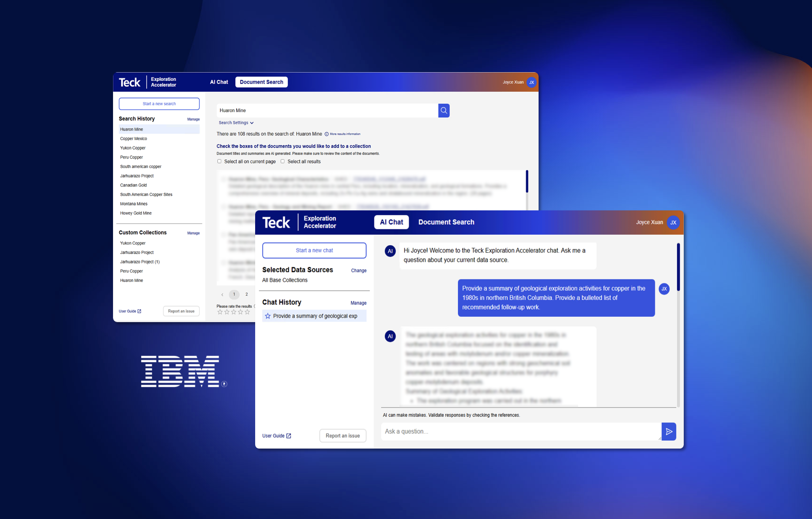Expand the Search Settings section
Screen dimensions: 812x519
[236, 123]
